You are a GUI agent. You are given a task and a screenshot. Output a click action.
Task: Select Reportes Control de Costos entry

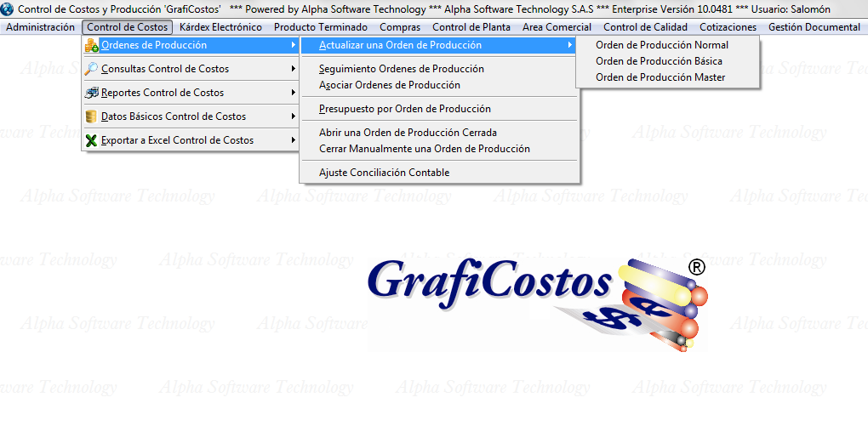[x=191, y=93]
